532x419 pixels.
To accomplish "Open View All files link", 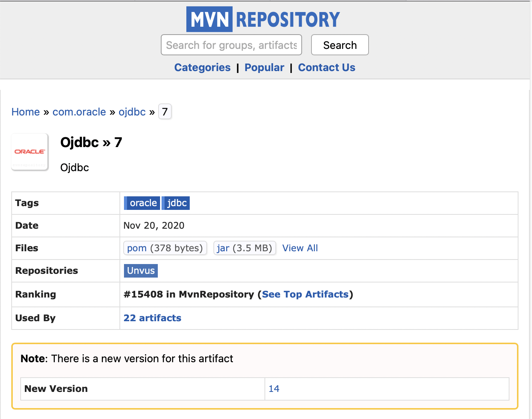I will (x=300, y=248).
